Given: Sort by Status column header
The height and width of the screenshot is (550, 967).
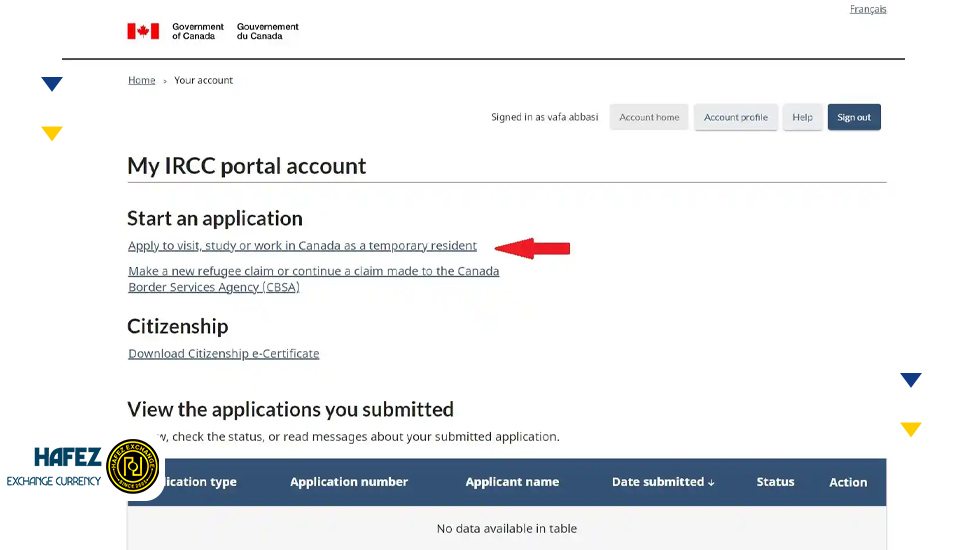Looking at the screenshot, I should pyautogui.click(x=775, y=482).
